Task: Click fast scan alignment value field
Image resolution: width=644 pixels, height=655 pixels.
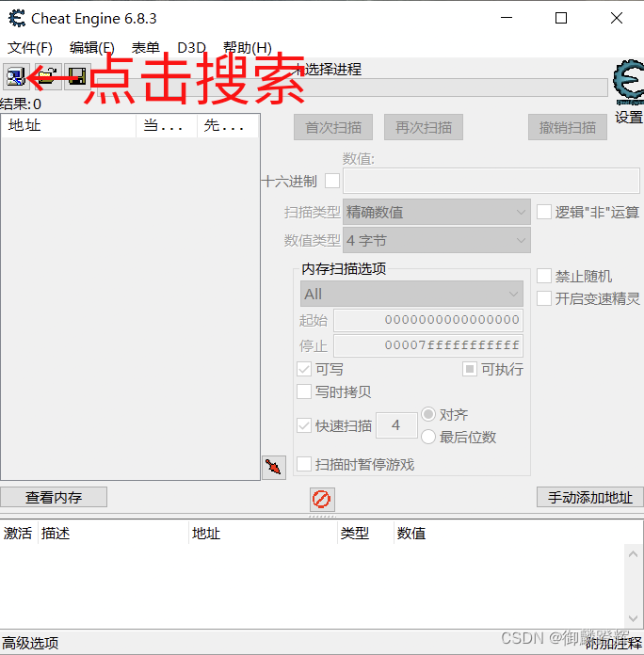Action: 396,425
